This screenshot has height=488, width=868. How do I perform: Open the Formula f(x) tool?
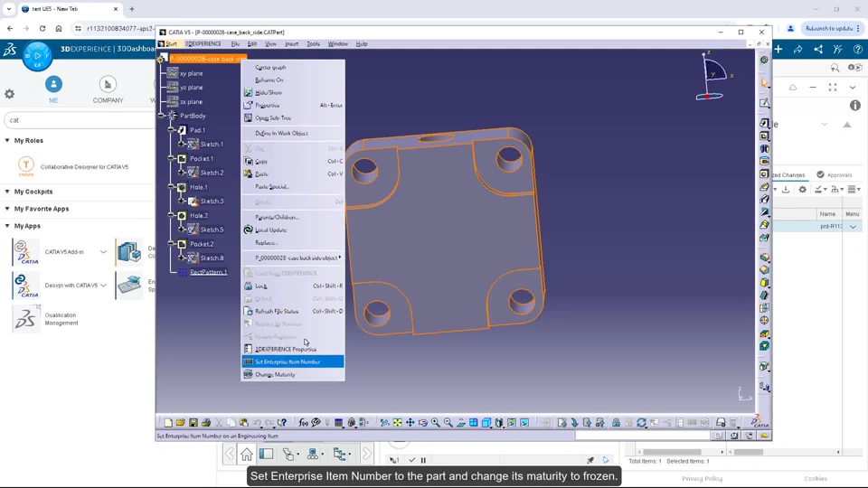tap(304, 423)
